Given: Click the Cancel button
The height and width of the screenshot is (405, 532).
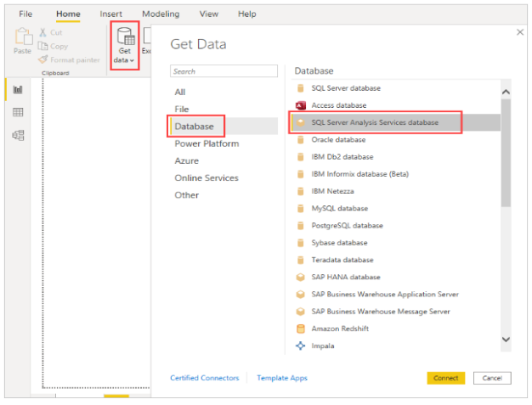Looking at the screenshot, I should (x=492, y=378).
